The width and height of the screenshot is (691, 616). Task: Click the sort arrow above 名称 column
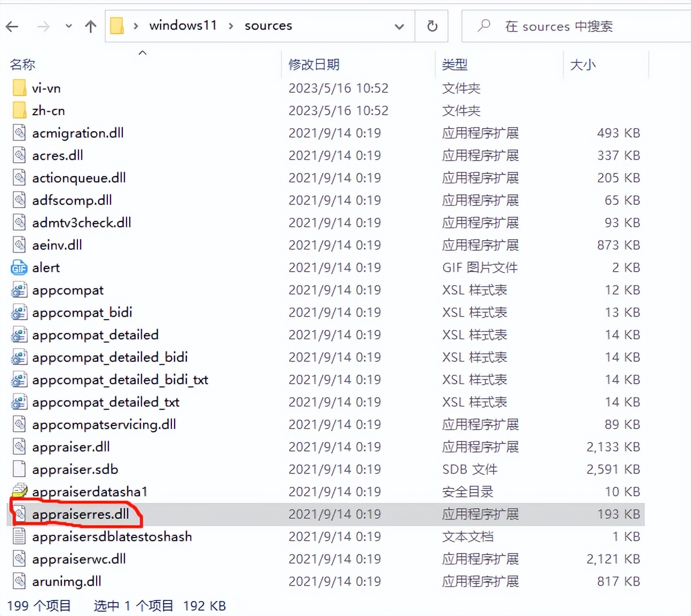coord(142,53)
